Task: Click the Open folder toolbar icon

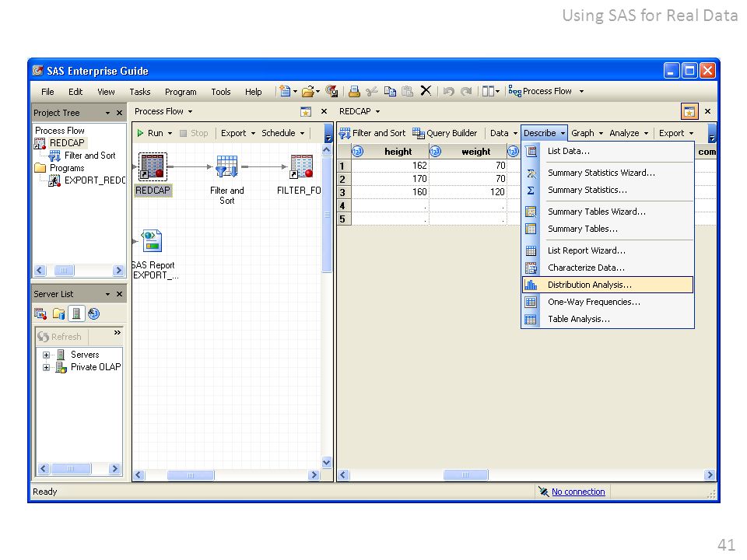Action: click(308, 91)
